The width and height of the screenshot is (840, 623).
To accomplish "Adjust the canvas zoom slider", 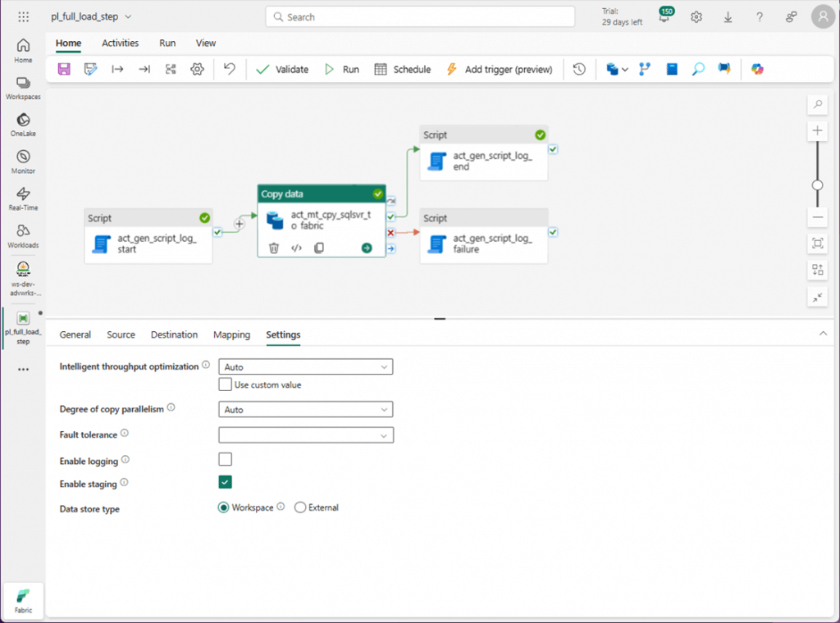I will click(x=816, y=185).
